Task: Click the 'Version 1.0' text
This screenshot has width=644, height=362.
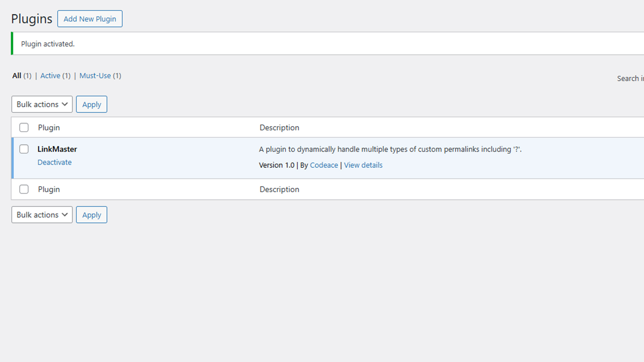Action: [277, 165]
